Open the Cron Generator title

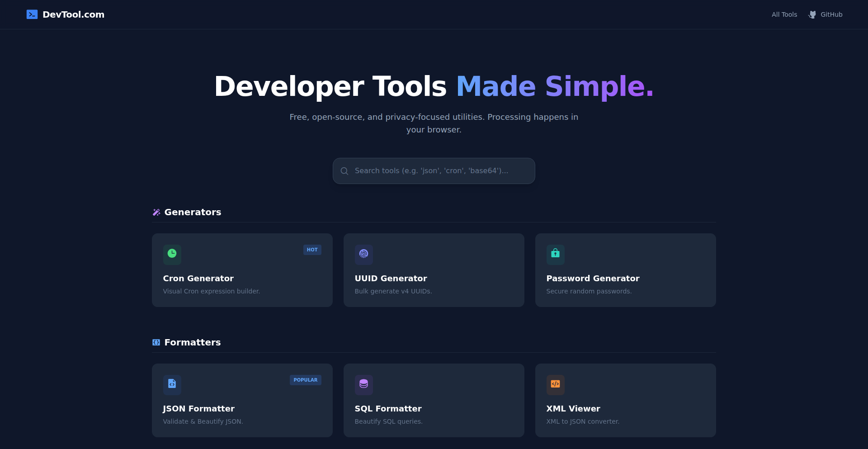pyautogui.click(x=198, y=279)
